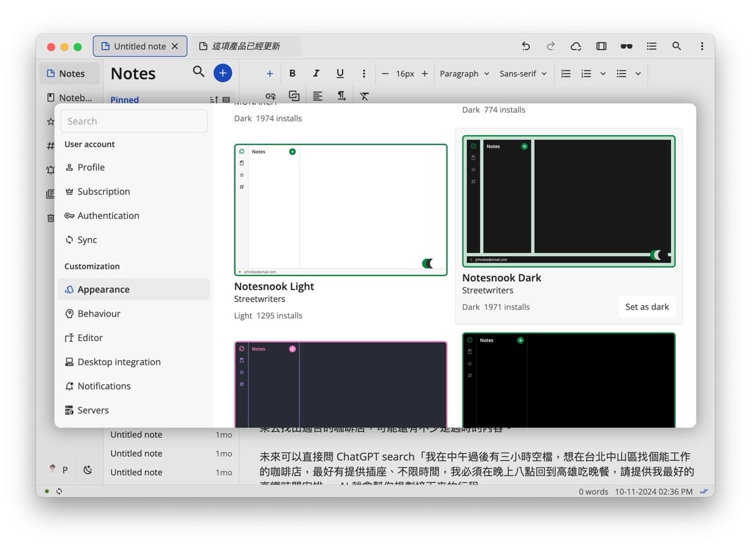
Task: Click the overlapping squares icon beside the link icon
Action: pyautogui.click(x=294, y=96)
